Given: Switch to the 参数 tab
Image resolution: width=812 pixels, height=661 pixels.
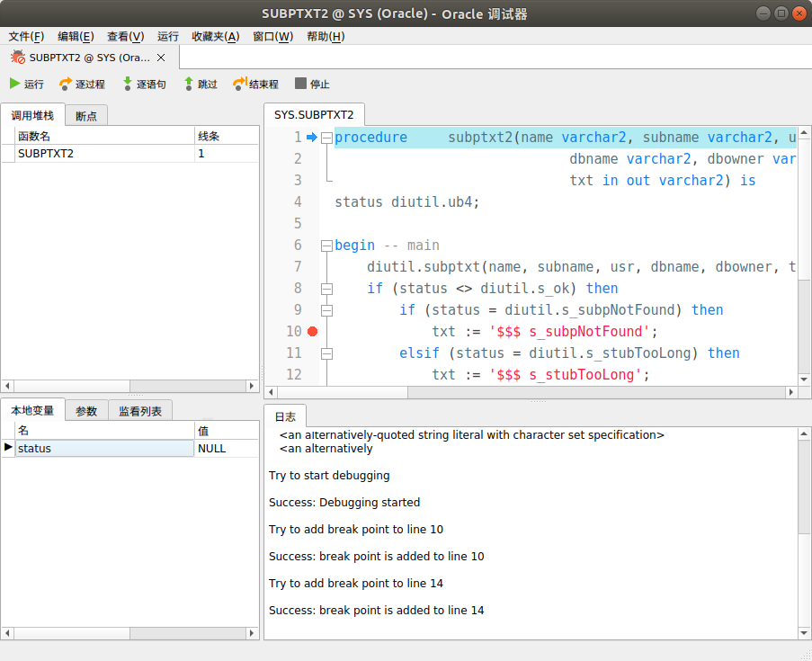Looking at the screenshot, I should pyautogui.click(x=86, y=411).
